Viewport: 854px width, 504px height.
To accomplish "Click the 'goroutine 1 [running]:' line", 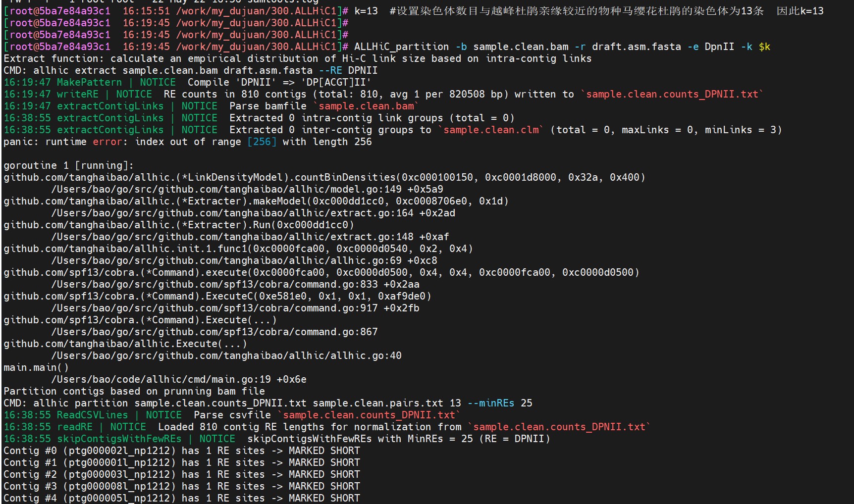I will (68, 165).
